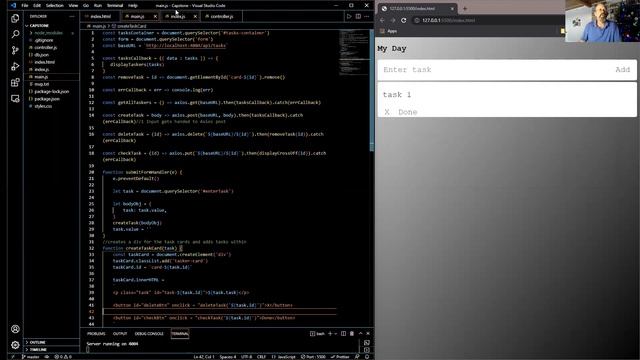The height and width of the screenshot is (360, 640).
Task: Open remote window indicator in status bar
Action: [x=13, y=357]
